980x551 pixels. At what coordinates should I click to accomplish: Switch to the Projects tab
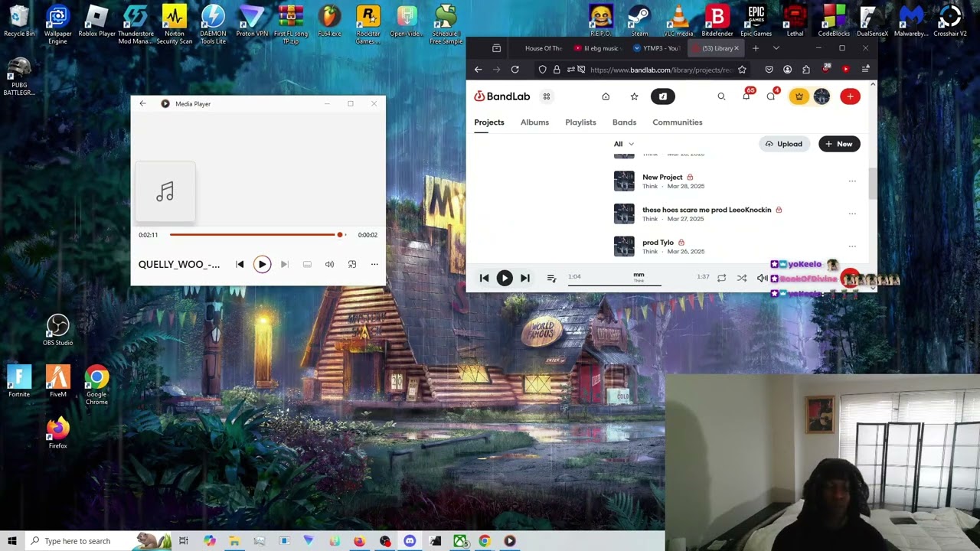pos(489,122)
